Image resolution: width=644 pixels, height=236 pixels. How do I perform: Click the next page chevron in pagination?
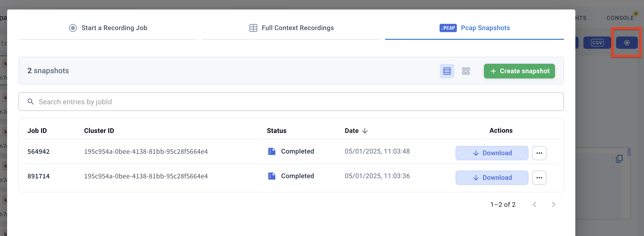point(554,204)
